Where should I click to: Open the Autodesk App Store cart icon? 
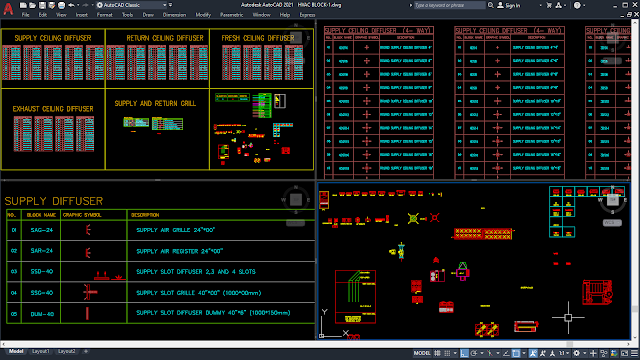(549, 5)
